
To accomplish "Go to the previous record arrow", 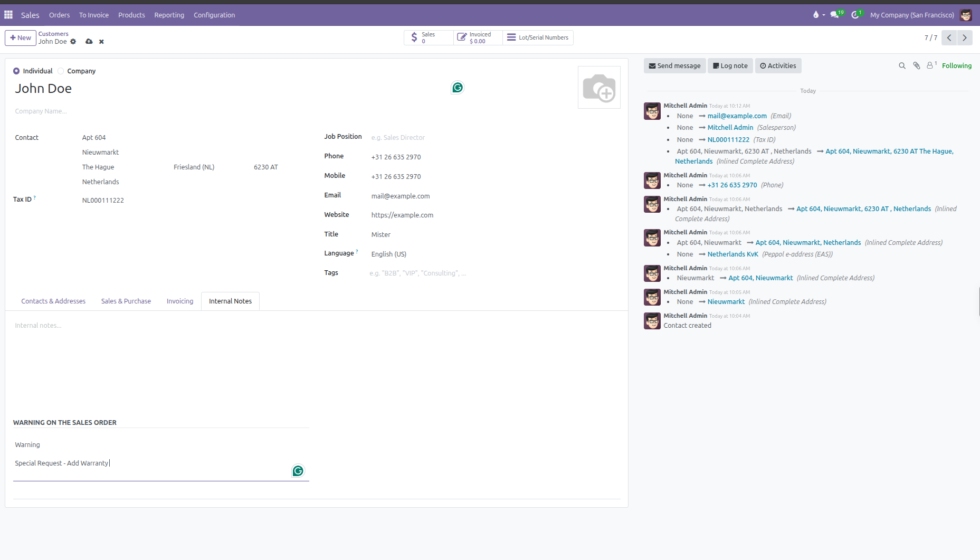I will click(949, 38).
